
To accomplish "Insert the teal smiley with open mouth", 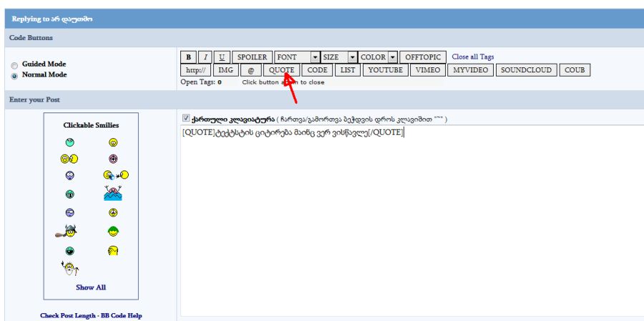I will tap(70, 251).
